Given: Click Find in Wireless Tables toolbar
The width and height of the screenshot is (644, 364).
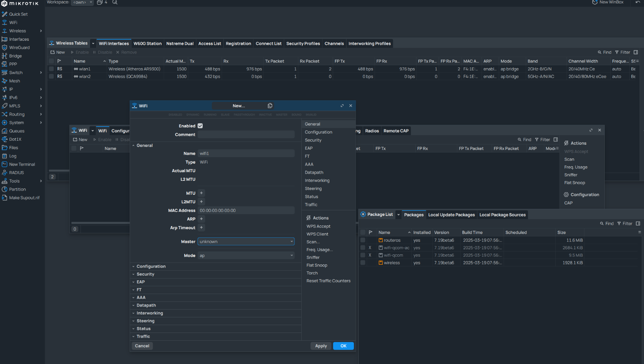Looking at the screenshot, I should [x=604, y=52].
